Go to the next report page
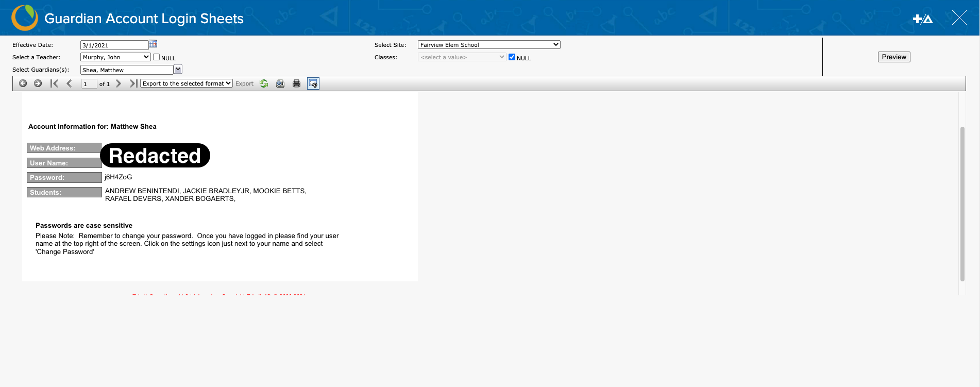 tap(119, 83)
